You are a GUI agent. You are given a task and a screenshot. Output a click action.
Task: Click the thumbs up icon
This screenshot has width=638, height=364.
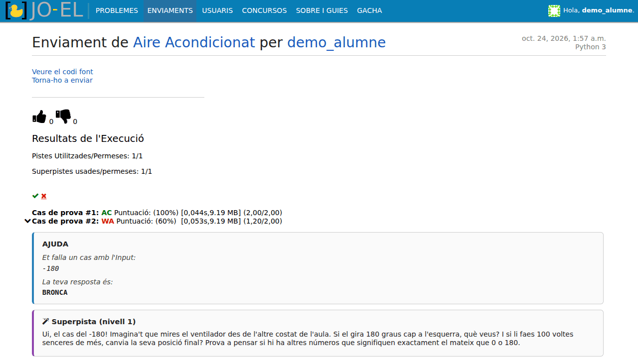pyautogui.click(x=39, y=117)
